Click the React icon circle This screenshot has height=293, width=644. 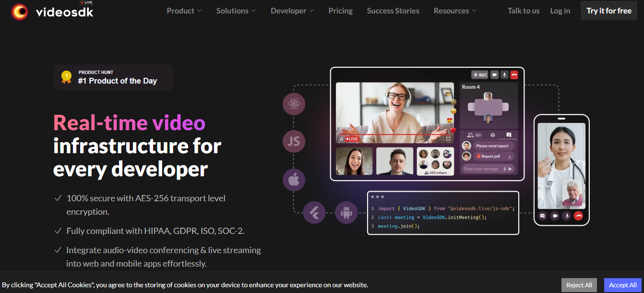pyautogui.click(x=294, y=103)
